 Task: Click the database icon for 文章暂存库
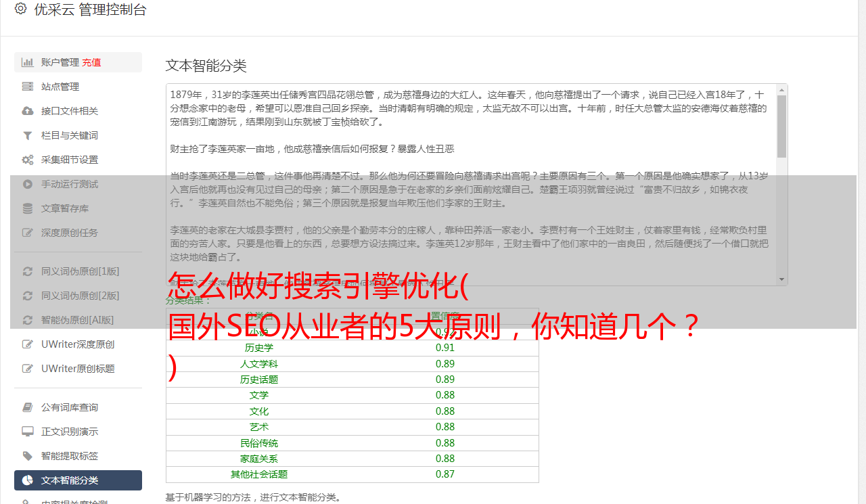pyautogui.click(x=28, y=208)
